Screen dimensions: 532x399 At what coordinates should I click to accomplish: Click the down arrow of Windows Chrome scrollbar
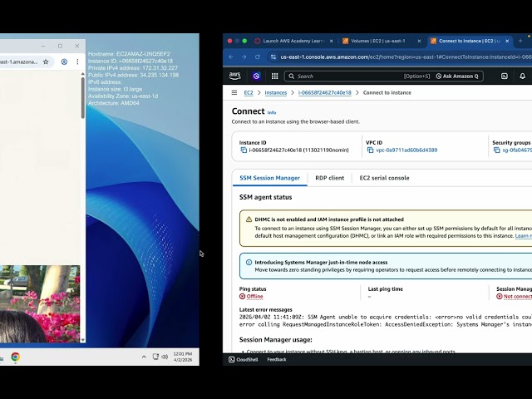[x=83, y=340]
